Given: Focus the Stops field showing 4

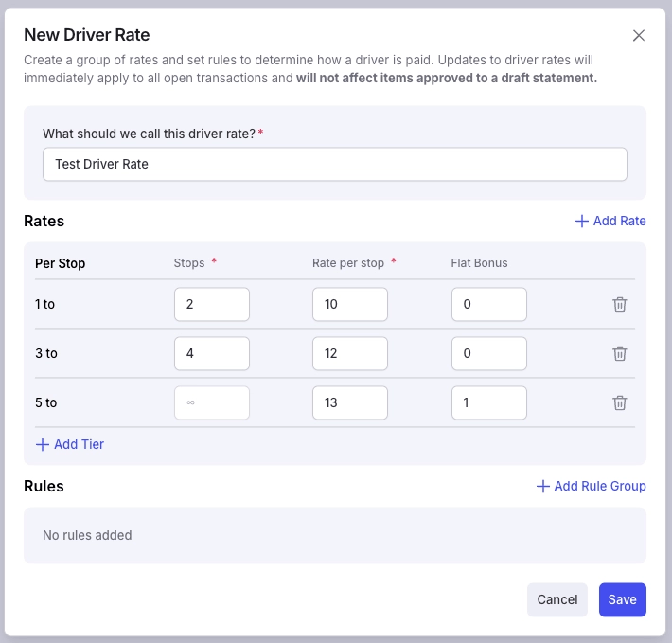Looking at the screenshot, I should (212, 353).
